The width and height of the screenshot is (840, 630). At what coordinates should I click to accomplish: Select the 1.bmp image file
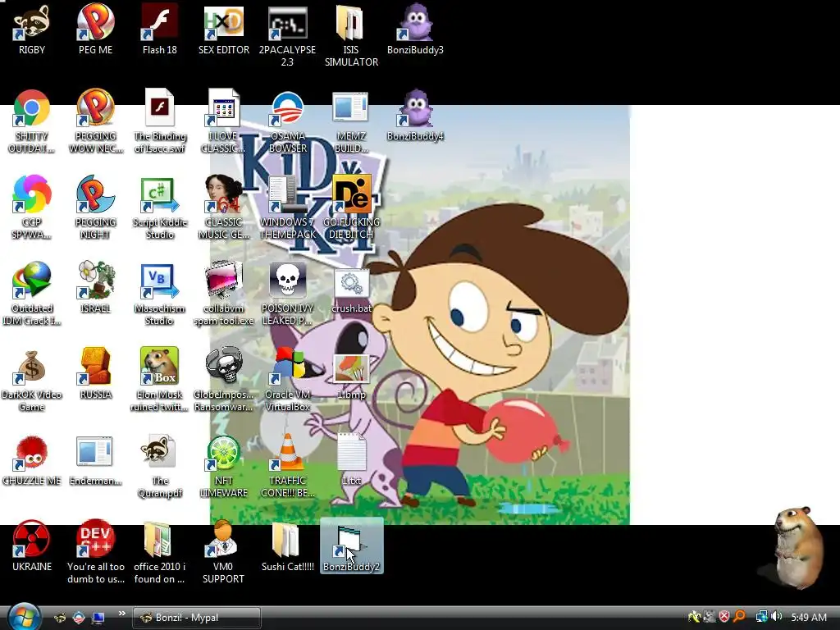click(351, 377)
